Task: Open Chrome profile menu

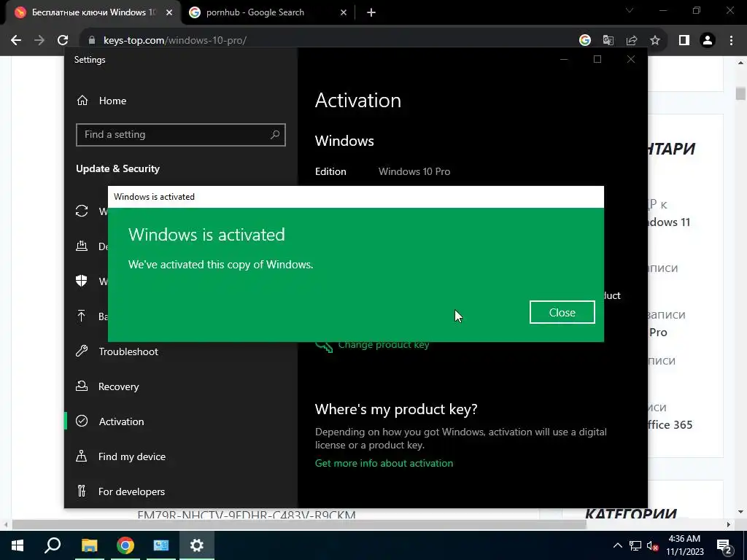Action: [708, 41]
